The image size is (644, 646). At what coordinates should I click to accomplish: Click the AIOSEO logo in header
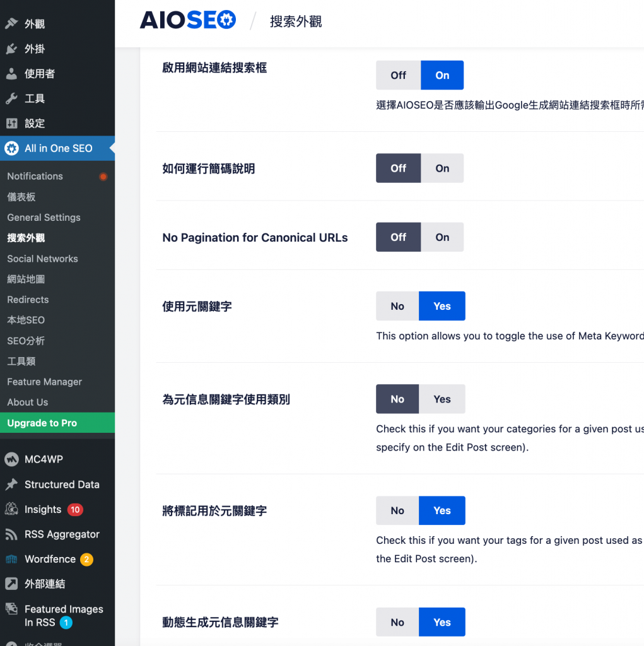pyautogui.click(x=188, y=20)
